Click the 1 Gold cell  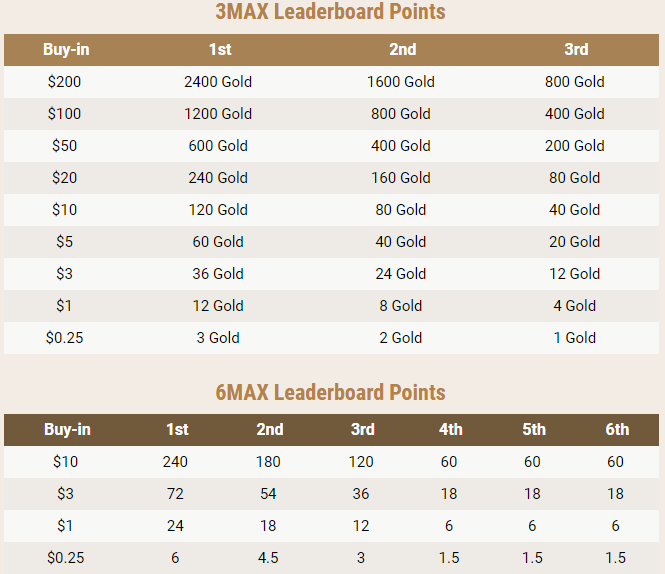point(575,338)
